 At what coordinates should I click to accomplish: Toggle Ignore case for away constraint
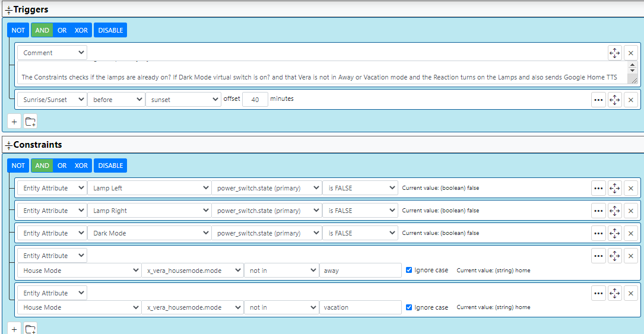click(409, 271)
